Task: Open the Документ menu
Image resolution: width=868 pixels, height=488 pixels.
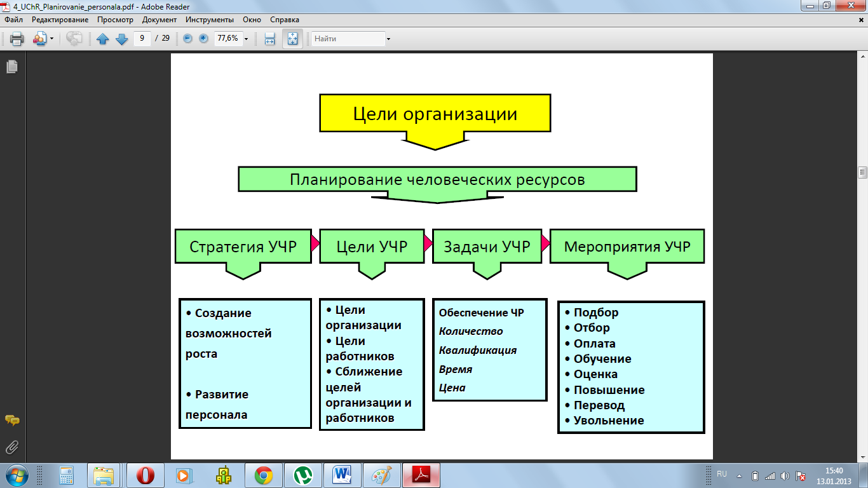Action: coord(159,20)
